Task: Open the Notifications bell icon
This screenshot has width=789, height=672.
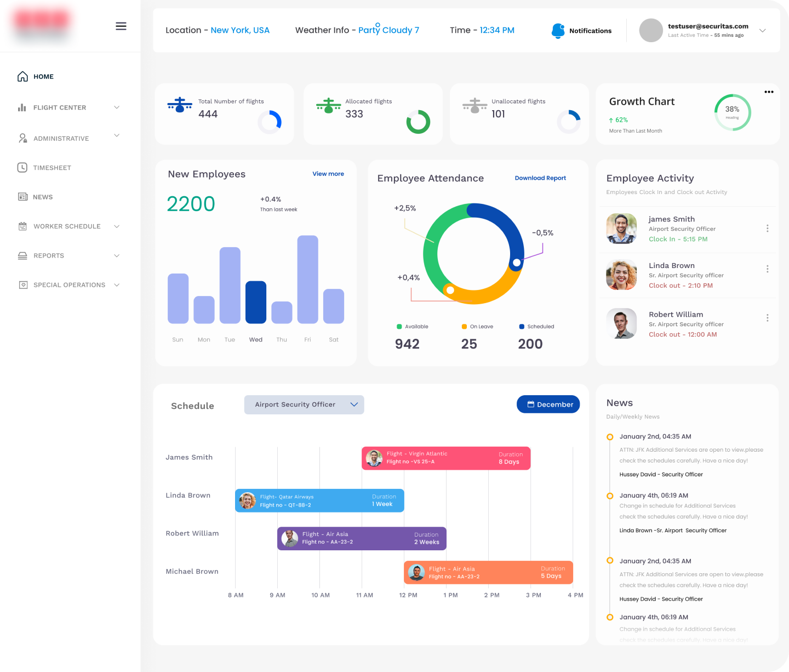Action: pos(558,31)
